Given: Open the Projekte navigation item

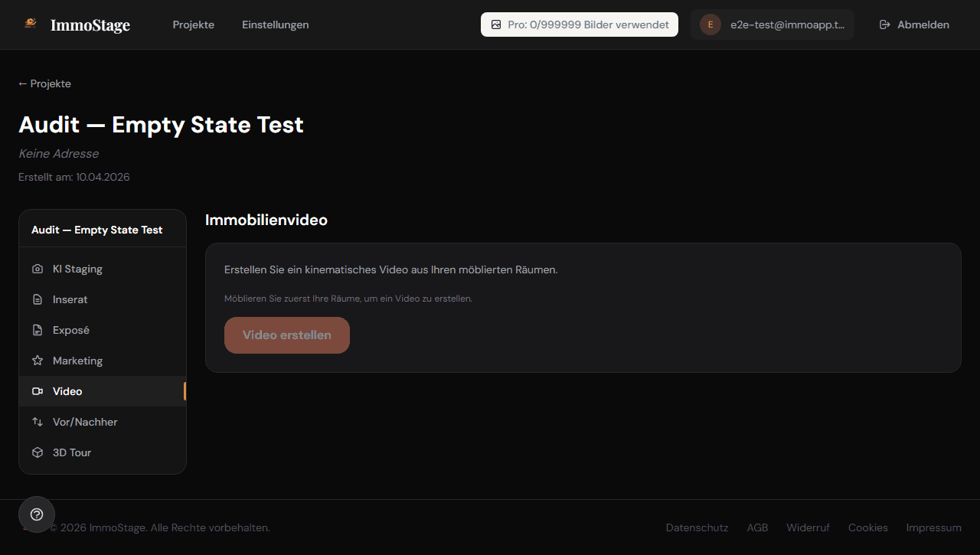Looking at the screenshot, I should tap(193, 24).
